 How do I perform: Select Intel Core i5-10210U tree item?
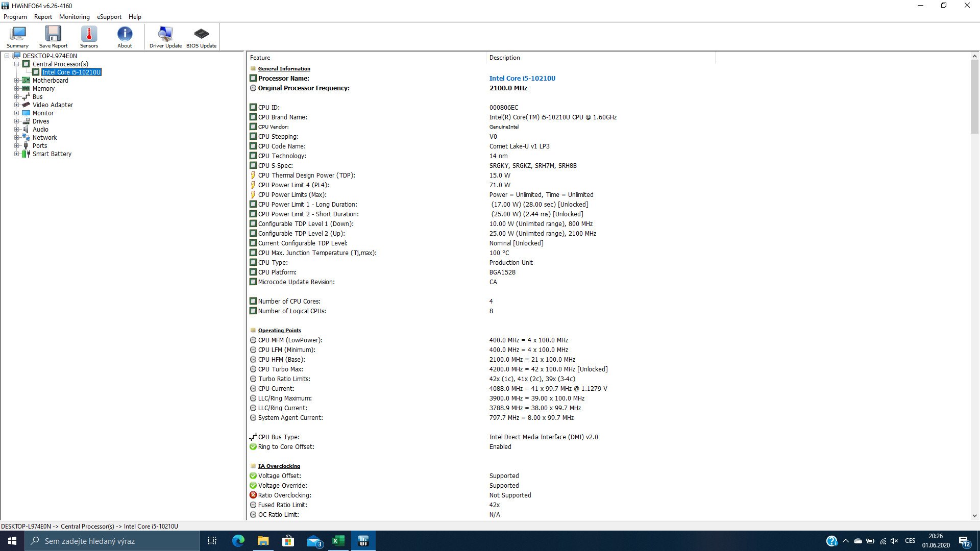tap(71, 72)
